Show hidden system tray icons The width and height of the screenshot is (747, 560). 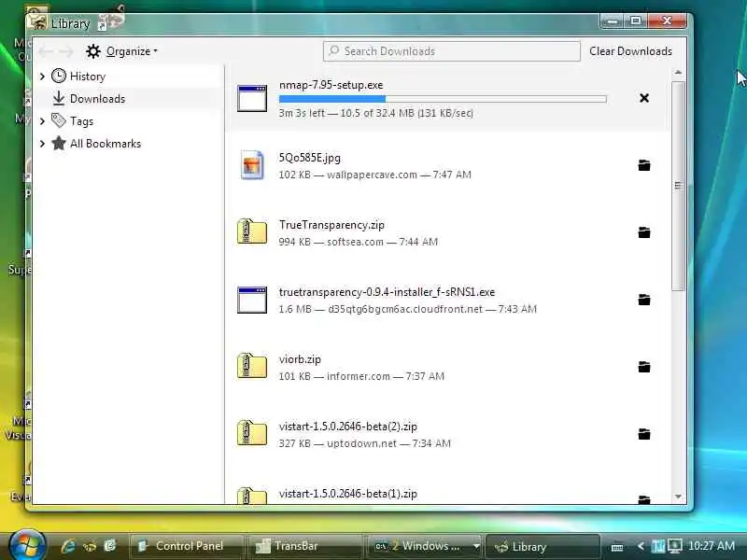point(641,546)
